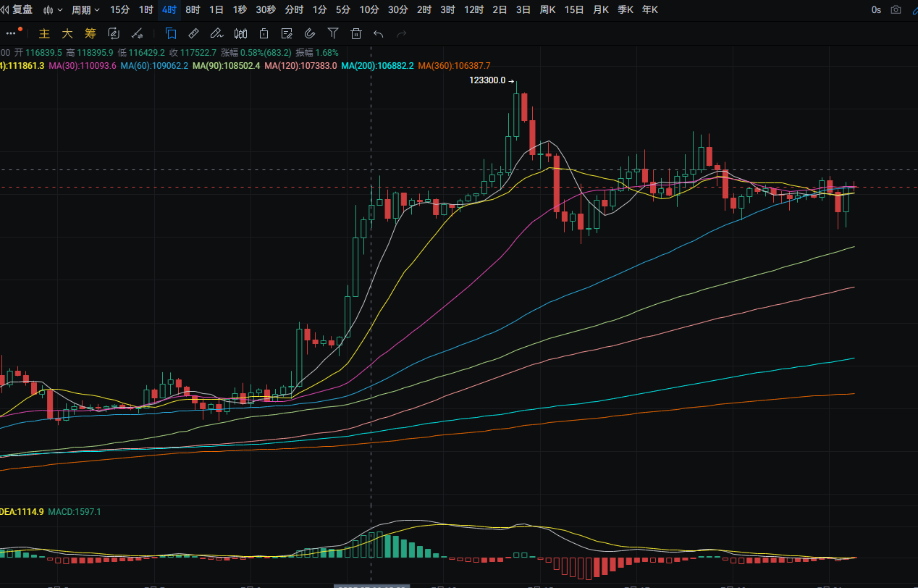
Task: Open the more options ellipsis menu
Action: click(10, 33)
